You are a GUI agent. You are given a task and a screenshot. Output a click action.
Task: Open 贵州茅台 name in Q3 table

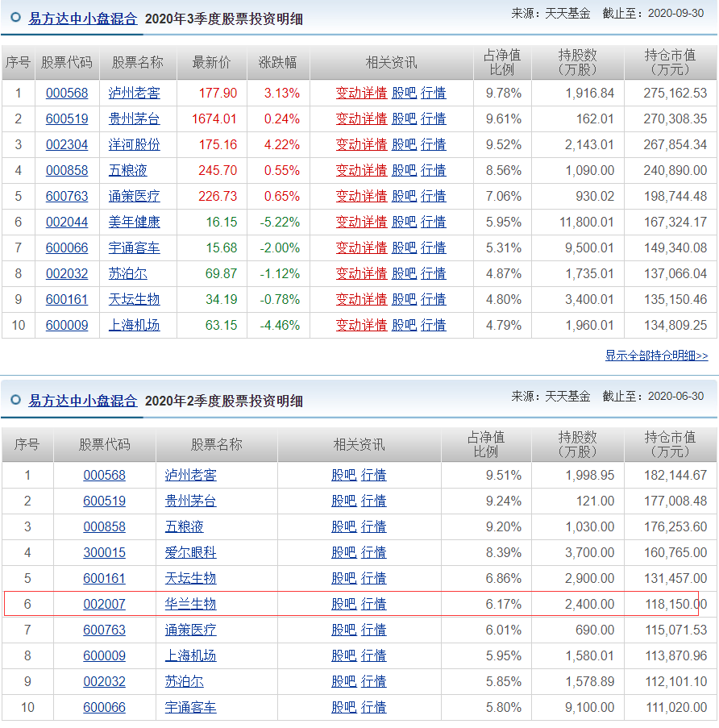pos(134,119)
